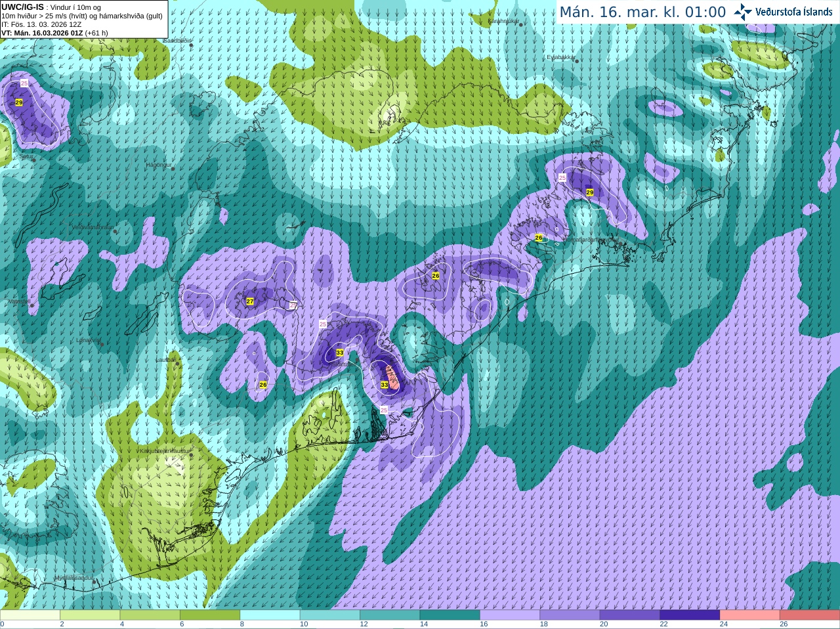Click the yellow 27 gust marker
840x629 pixels.
coord(250,301)
